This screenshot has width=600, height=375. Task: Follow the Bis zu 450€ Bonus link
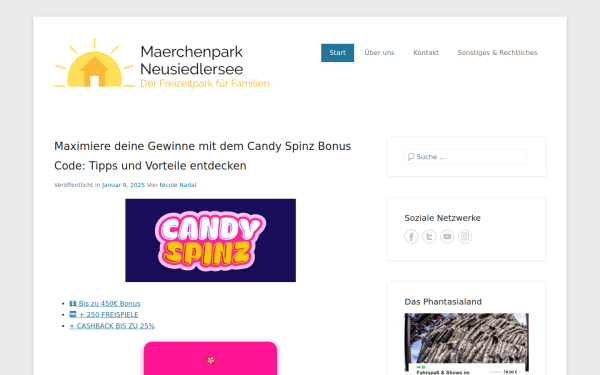(x=105, y=303)
